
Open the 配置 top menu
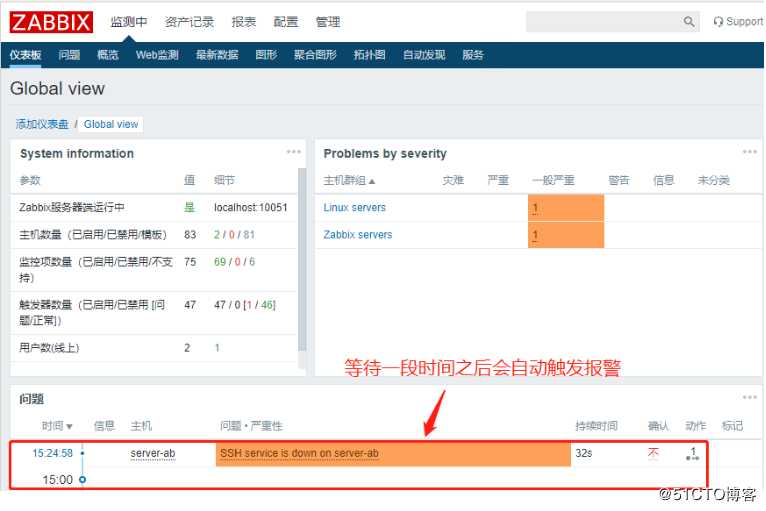coord(286,22)
